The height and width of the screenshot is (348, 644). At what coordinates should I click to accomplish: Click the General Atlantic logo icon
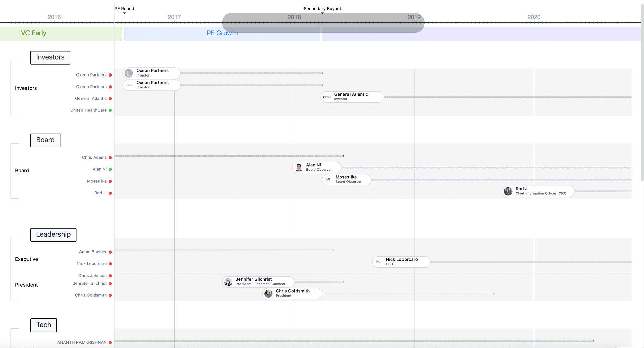coord(327,97)
